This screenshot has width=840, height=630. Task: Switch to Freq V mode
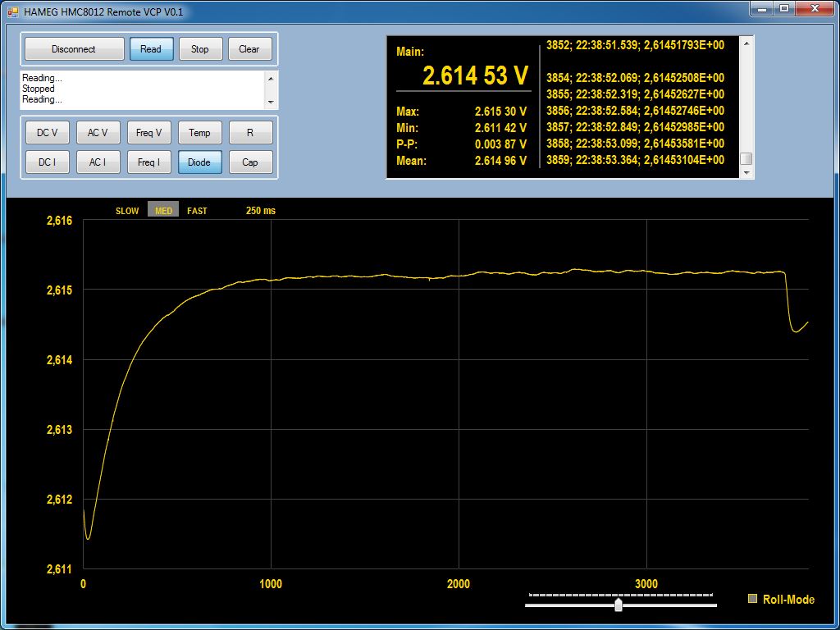(x=148, y=132)
